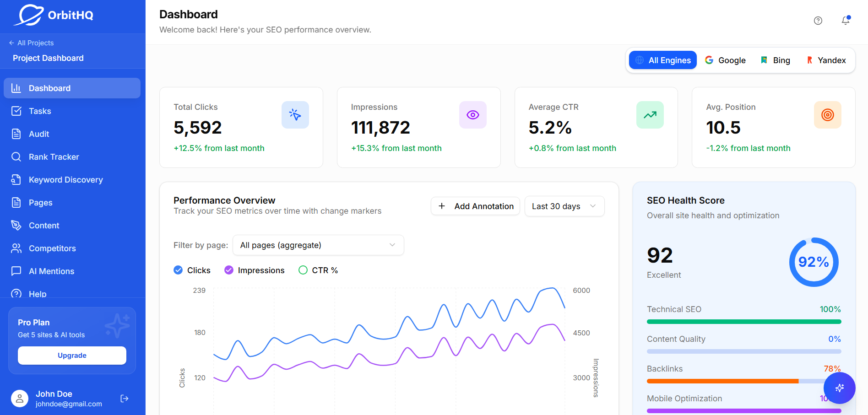Image resolution: width=868 pixels, height=415 pixels.
Task: Uncheck the Clicks metric checkbox
Action: point(178,270)
